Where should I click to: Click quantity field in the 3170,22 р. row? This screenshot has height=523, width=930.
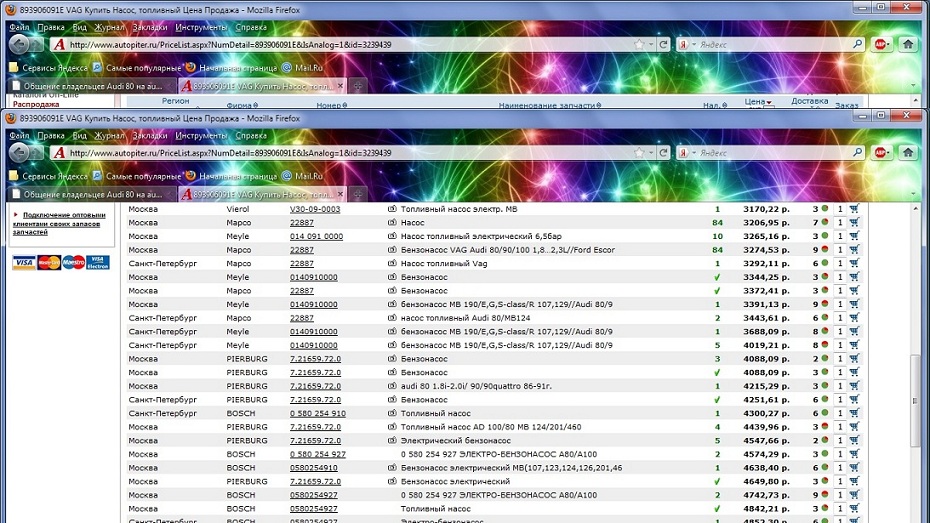(x=840, y=209)
